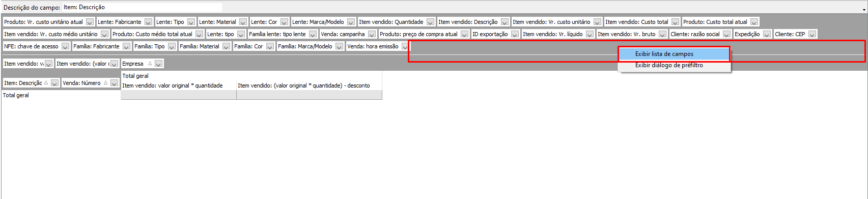Open 'Família lente: tipo lente' filter dropdown
The width and height of the screenshot is (868, 199).
coord(313,34)
